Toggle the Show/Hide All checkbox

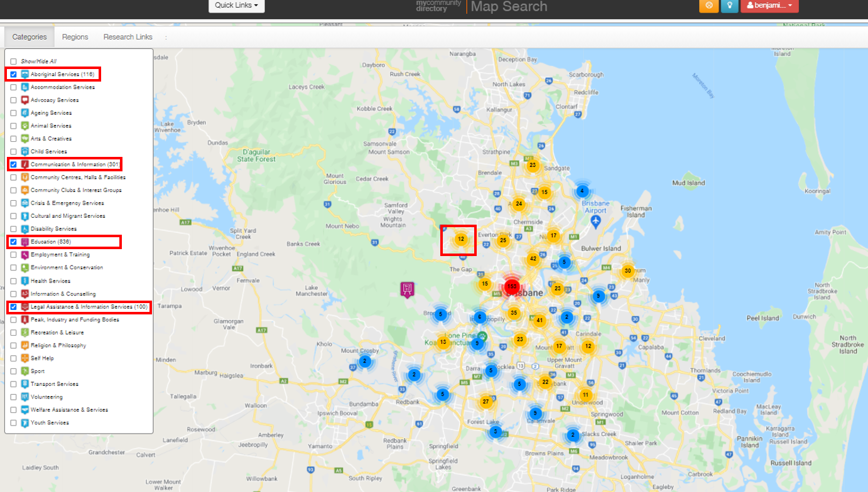click(x=13, y=61)
